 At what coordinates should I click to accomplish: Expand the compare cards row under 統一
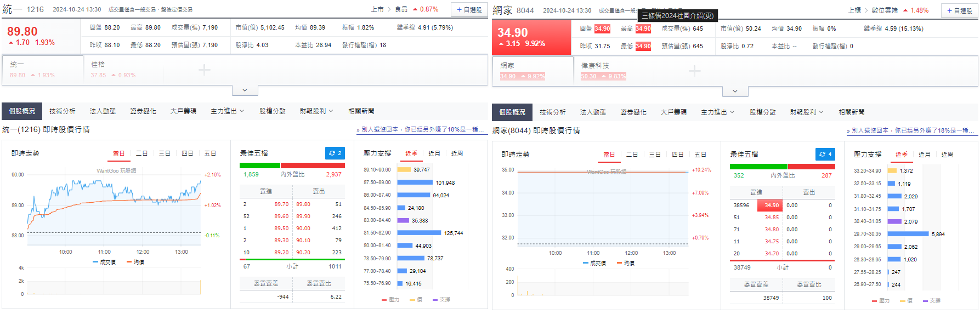245,90
